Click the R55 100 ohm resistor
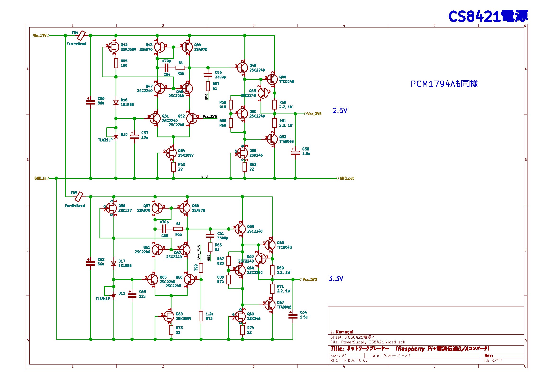This screenshot has width=554, height=392. pos(116,63)
